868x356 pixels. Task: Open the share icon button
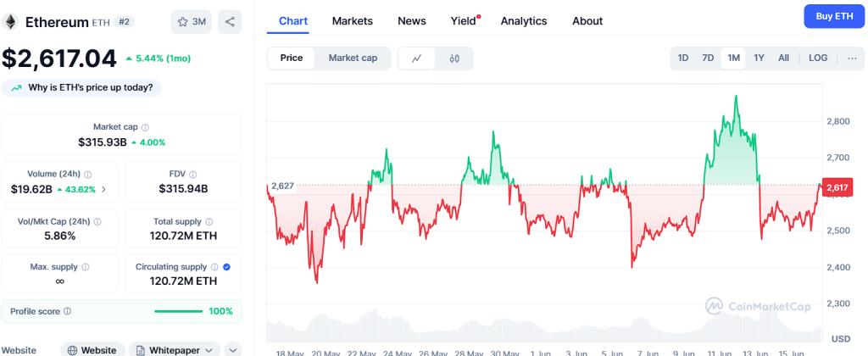click(230, 22)
